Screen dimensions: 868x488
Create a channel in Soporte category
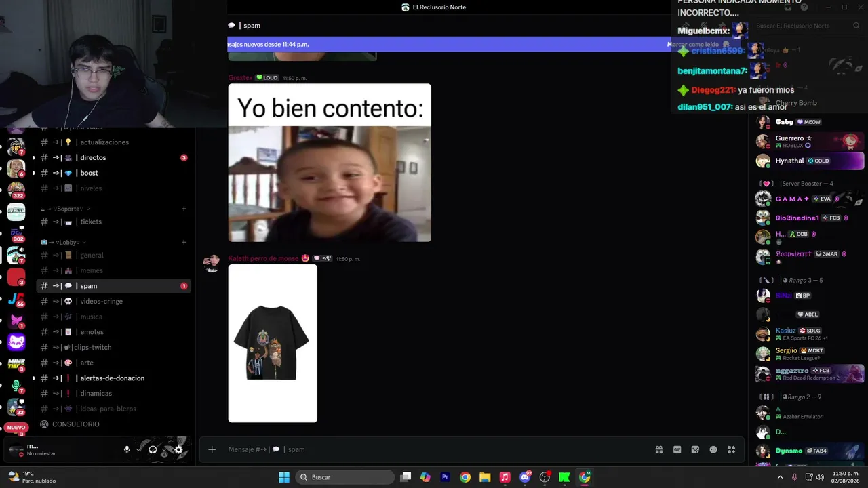(184, 209)
